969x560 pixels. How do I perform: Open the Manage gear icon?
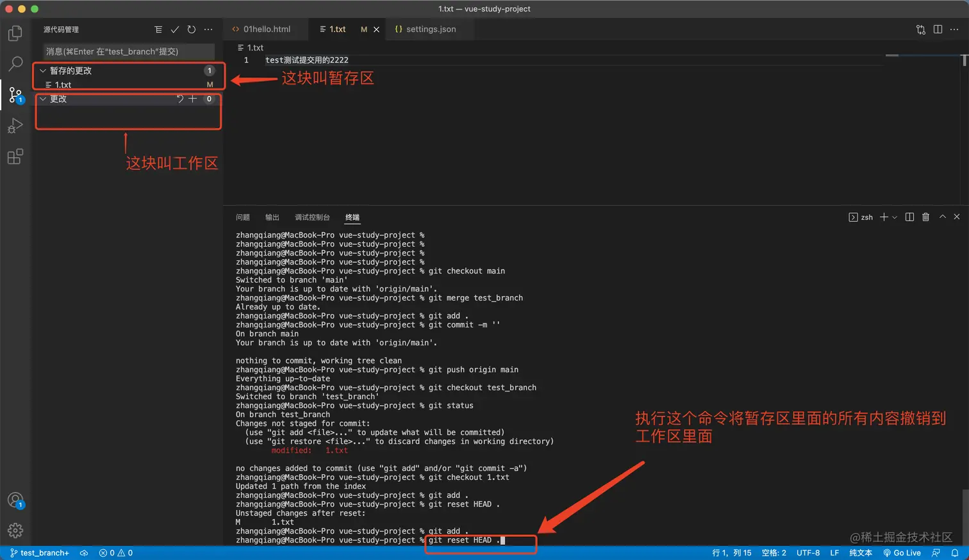click(x=15, y=531)
